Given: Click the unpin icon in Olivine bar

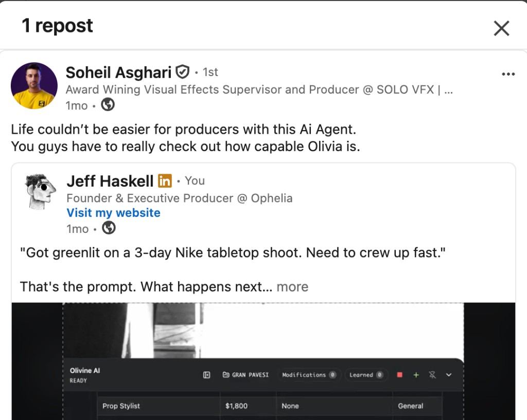Looking at the screenshot, I should (432, 375).
